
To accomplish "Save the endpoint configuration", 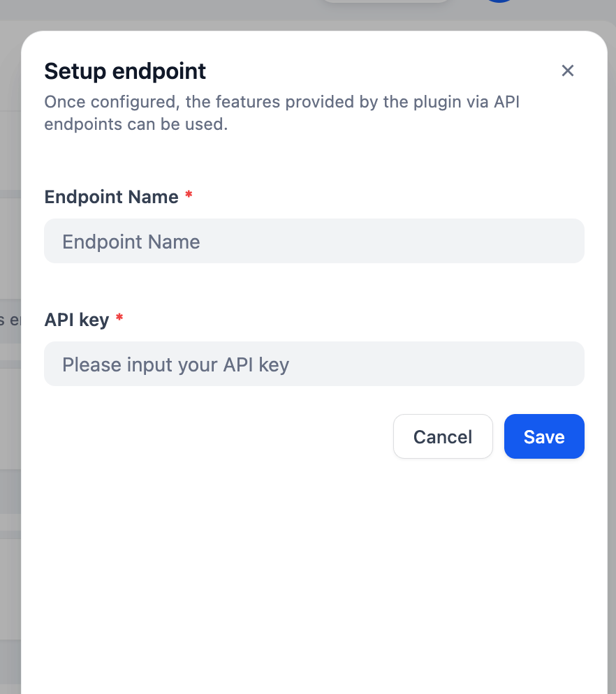I will [x=544, y=436].
